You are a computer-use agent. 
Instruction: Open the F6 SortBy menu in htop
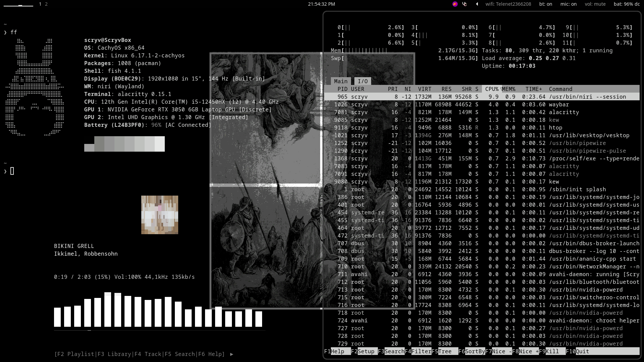point(475,351)
